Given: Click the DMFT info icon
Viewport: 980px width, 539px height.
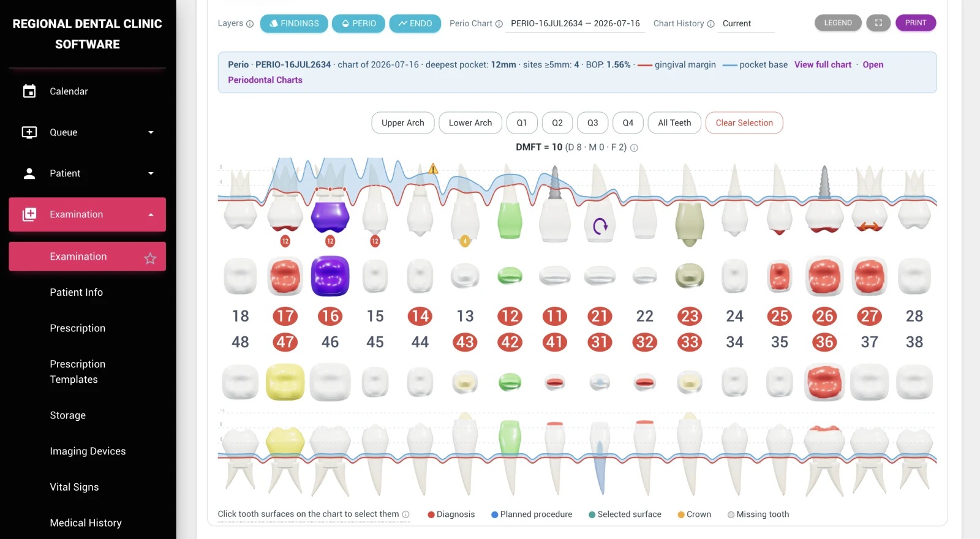Looking at the screenshot, I should coord(634,148).
